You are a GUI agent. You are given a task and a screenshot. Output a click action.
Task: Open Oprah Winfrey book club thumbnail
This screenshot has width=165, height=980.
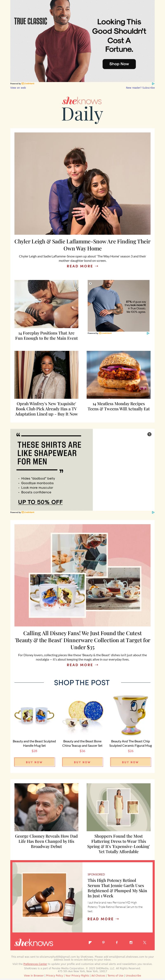pyautogui.click(x=46, y=375)
